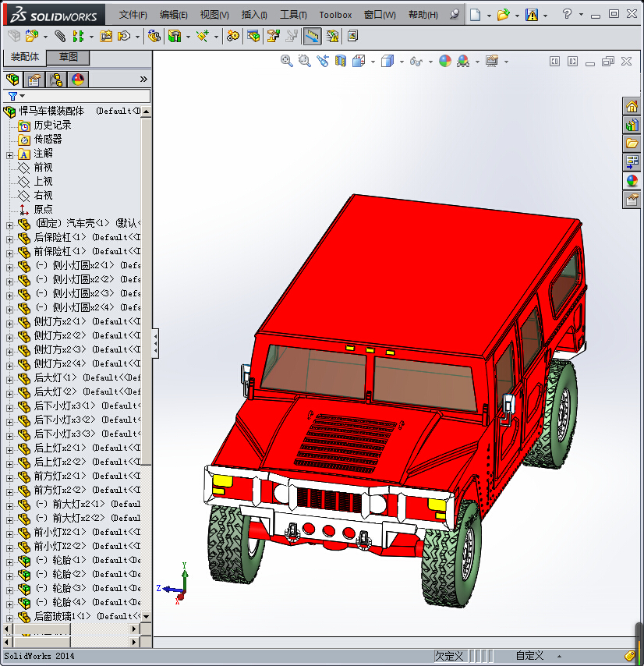The height and width of the screenshot is (666, 644).
Task: Click the tag icon in status bar corner
Action: point(630,656)
